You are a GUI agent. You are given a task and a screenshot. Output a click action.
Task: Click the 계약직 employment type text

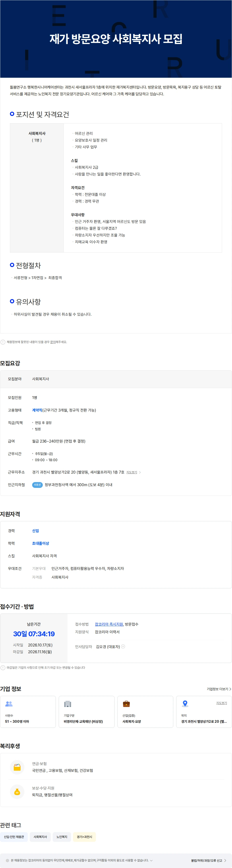(37, 410)
